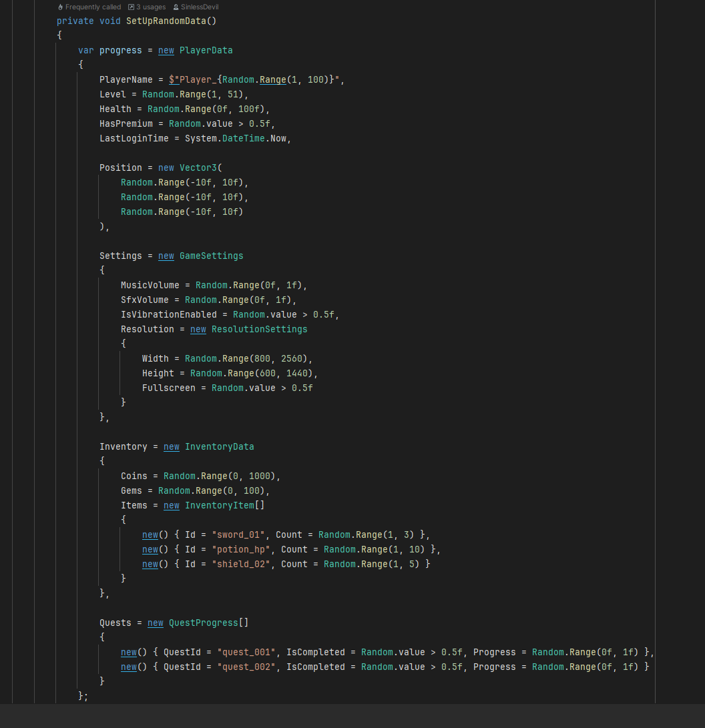Click new() on the potion_hp line

click(156, 550)
